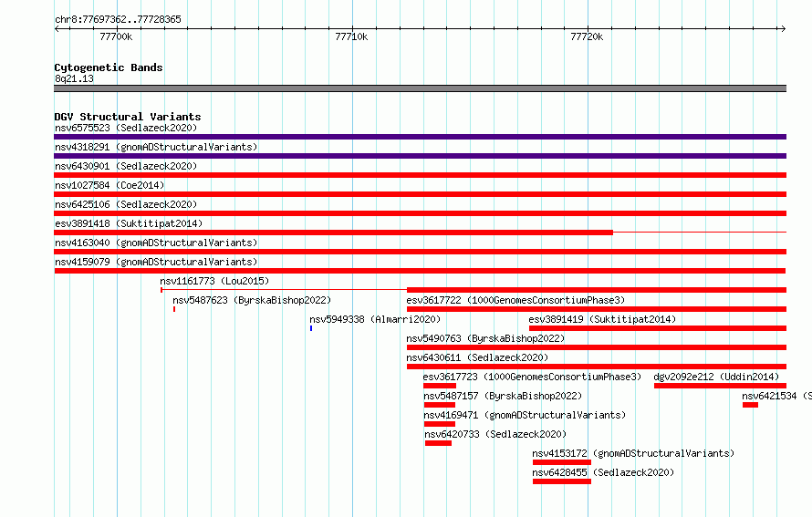Click the thick red bar of nsv1161773
The image size is (812, 517).
pos(597,290)
